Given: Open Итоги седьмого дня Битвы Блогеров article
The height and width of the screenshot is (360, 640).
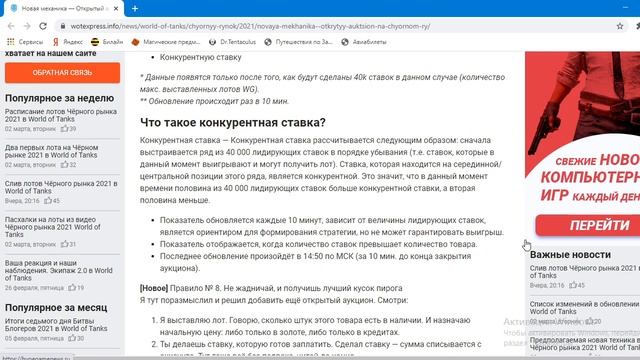Looking at the screenshot, I should 56,324.
